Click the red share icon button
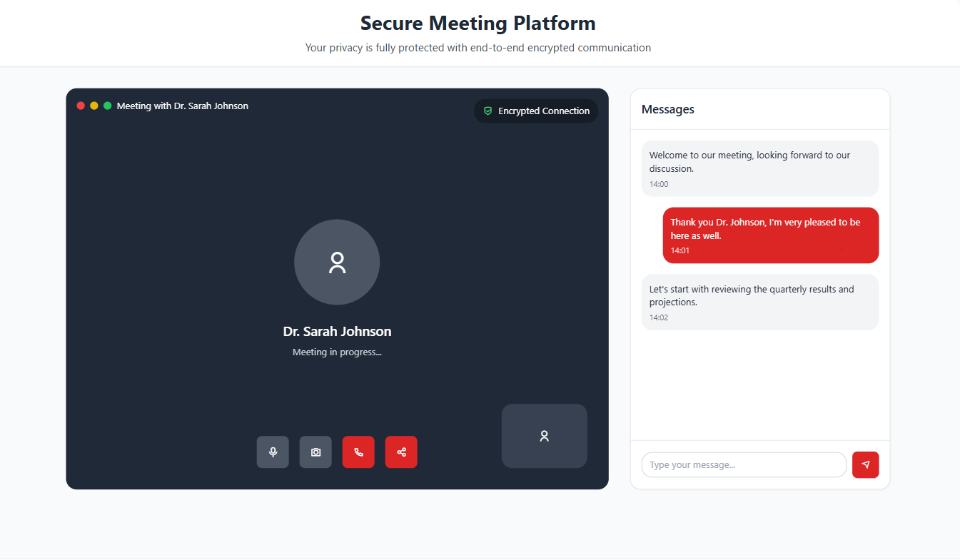Screen dimensions: 960x560 click(x=401, y=452)
